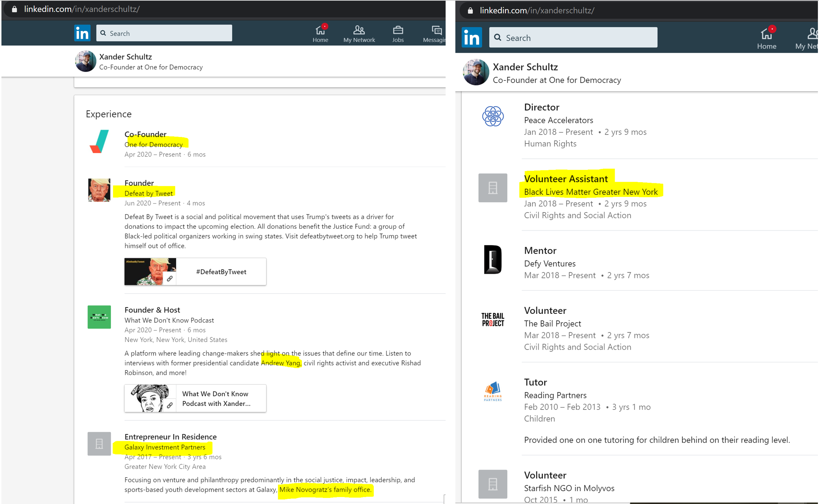
Task: Click Xander Schultz name in left sticky header
Action: point(125,57)
